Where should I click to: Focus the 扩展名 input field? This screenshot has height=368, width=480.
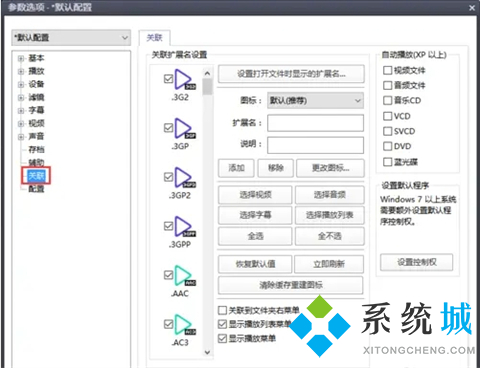[315, 123]
